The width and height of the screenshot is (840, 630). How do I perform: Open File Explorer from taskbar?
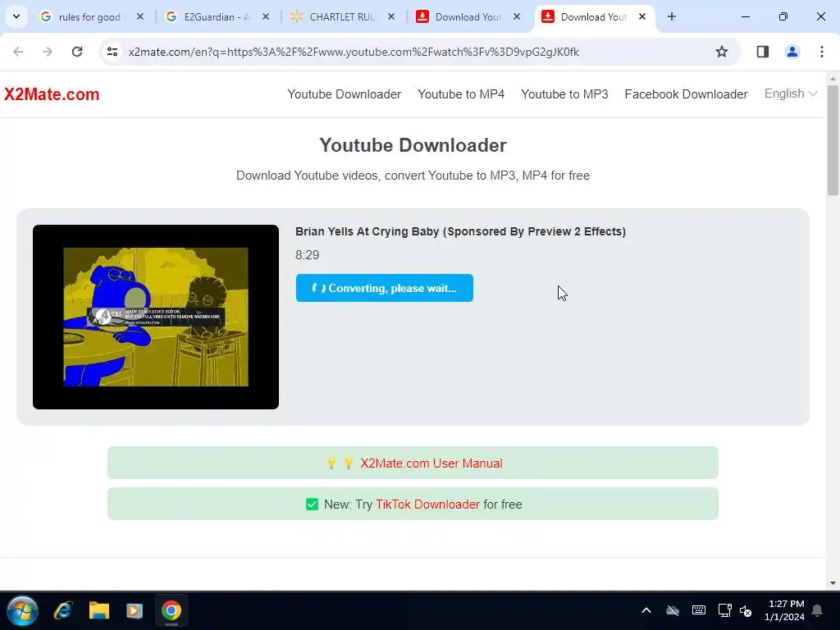[99, 610]
